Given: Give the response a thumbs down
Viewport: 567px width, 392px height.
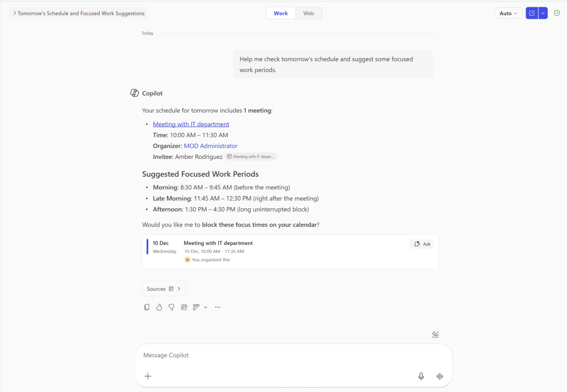Looking at the screenshot, I should (x=172, y=307).
